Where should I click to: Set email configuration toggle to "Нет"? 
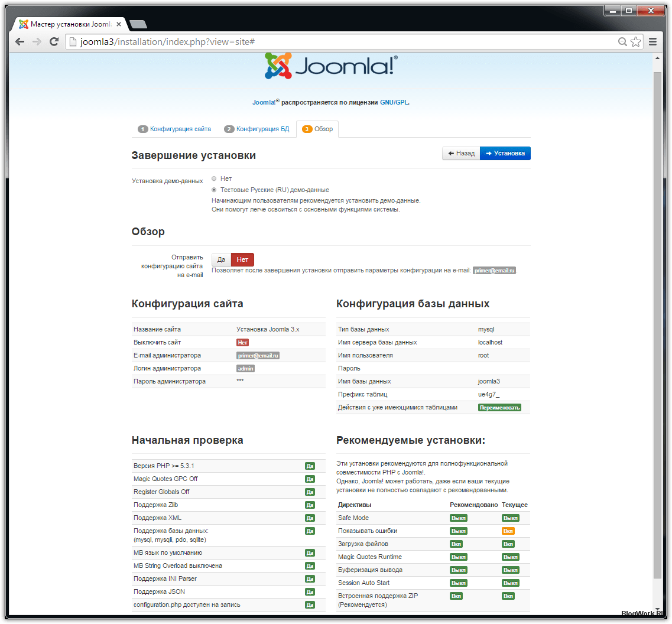click(242, 259)
